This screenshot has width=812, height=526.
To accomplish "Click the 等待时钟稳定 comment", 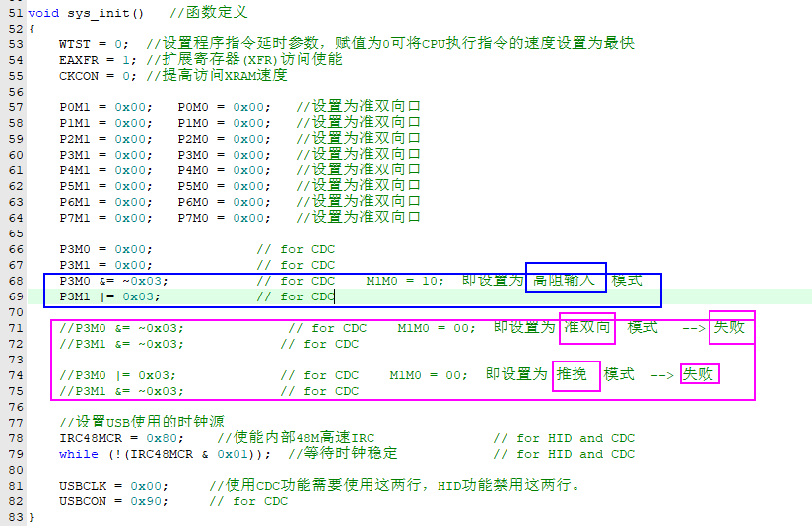I will pyautogui.click(x=343, y=453).
